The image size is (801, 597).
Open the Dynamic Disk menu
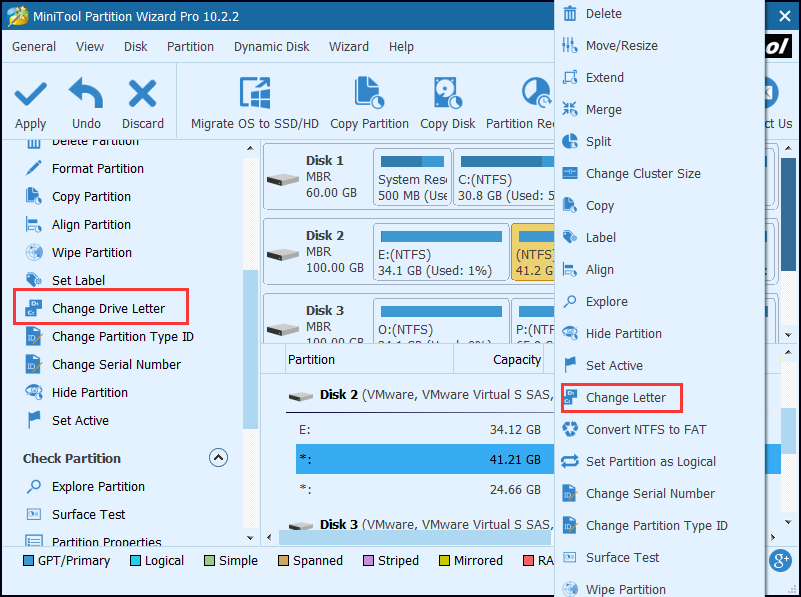pyautogui.click(x=271, y=46)
